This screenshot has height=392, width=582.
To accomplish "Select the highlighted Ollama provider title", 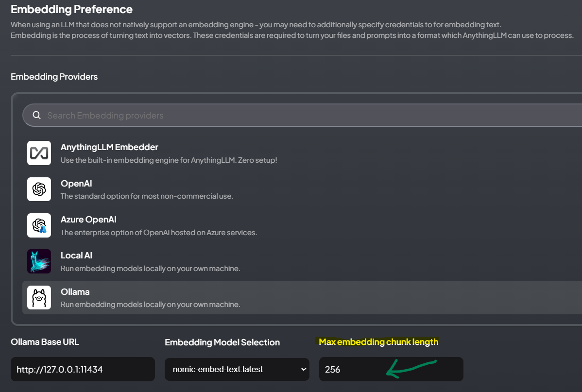I will click(x=75, y=292).
